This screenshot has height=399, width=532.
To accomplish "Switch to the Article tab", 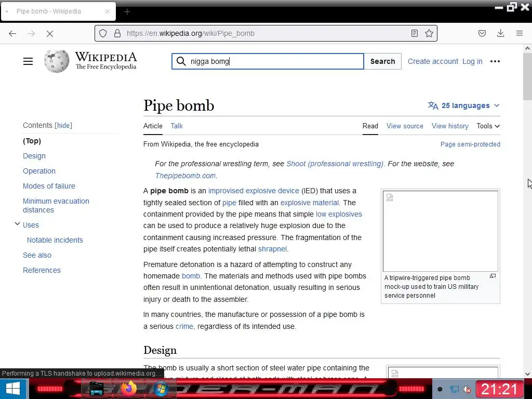I will pos(153,126).
